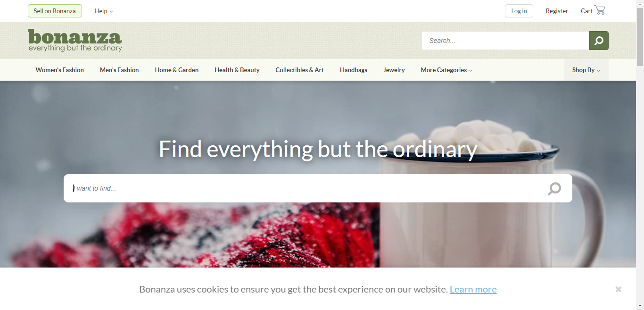
Task: Open the Register link
Action: click(x=557, y=11)
